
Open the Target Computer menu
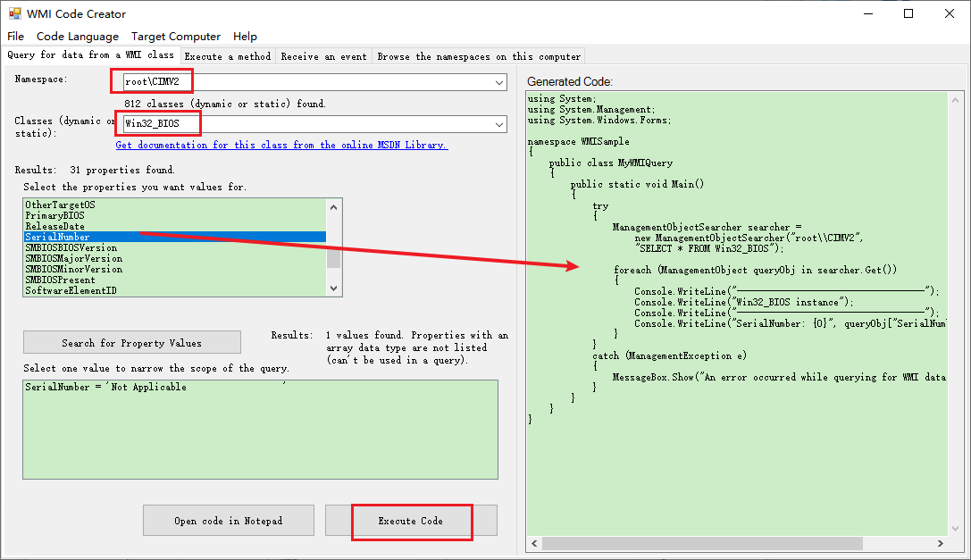[176, 37]
